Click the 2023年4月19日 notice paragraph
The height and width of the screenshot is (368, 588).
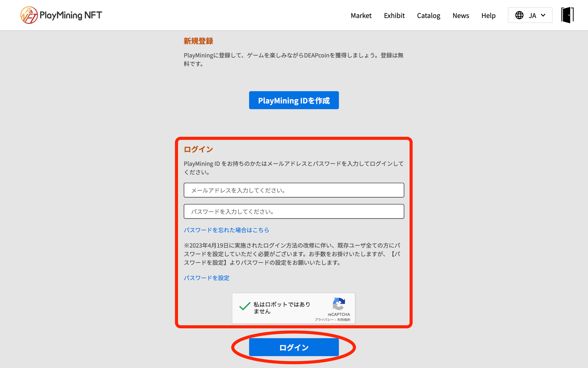(x=292, y=254)
